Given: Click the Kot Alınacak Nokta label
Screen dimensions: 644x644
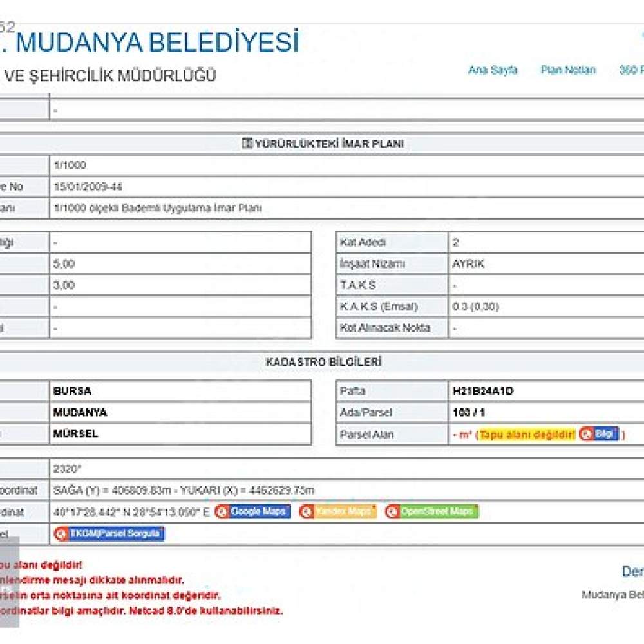Looking at the screenshot, I should 385,328.
